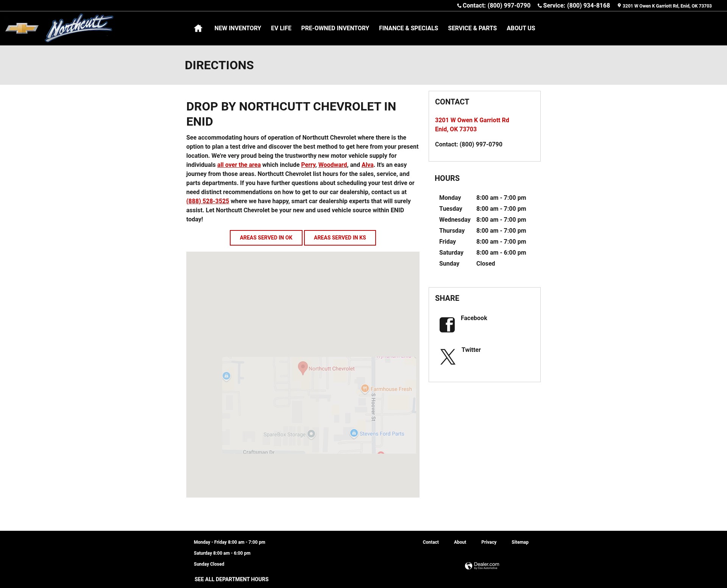
Task: Click the header address with pin
Action: [x=665, y=6]
